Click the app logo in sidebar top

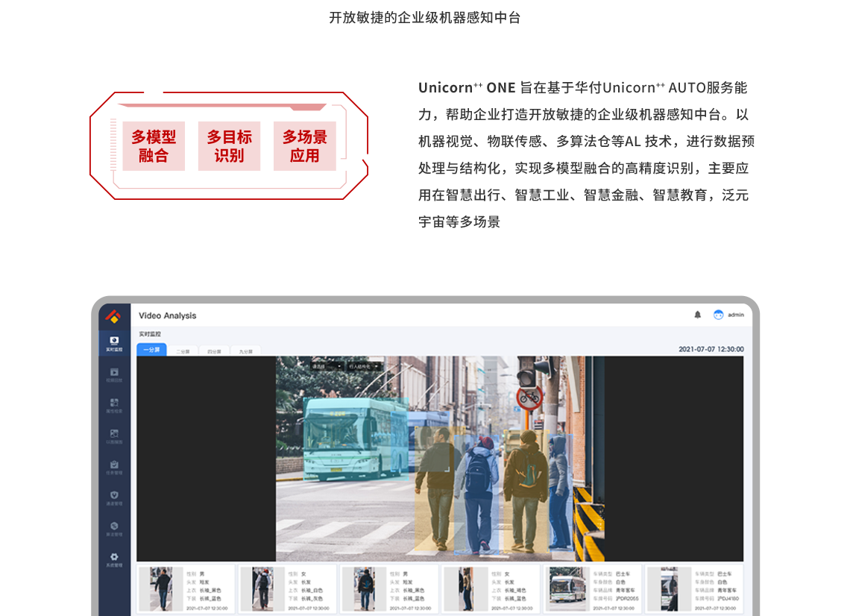[113, 316]
